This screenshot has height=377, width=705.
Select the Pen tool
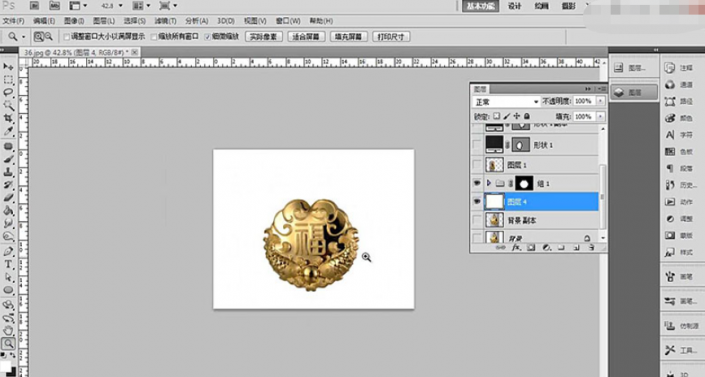[8, 251]
